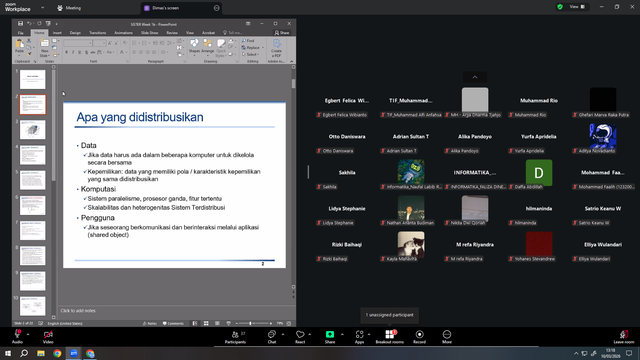
Task: Open the Transitions ribbon tab
Action: click(x=98, y=33)
